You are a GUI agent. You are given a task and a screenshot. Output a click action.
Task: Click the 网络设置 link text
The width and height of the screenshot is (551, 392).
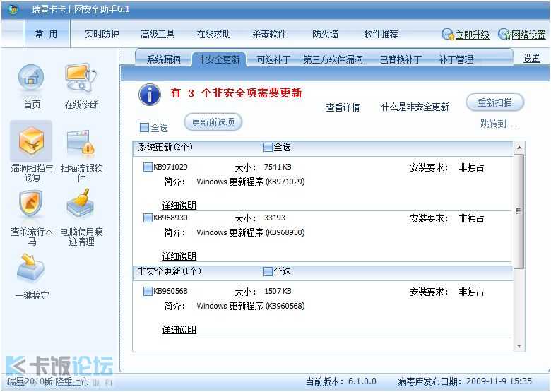pos(528,35)
